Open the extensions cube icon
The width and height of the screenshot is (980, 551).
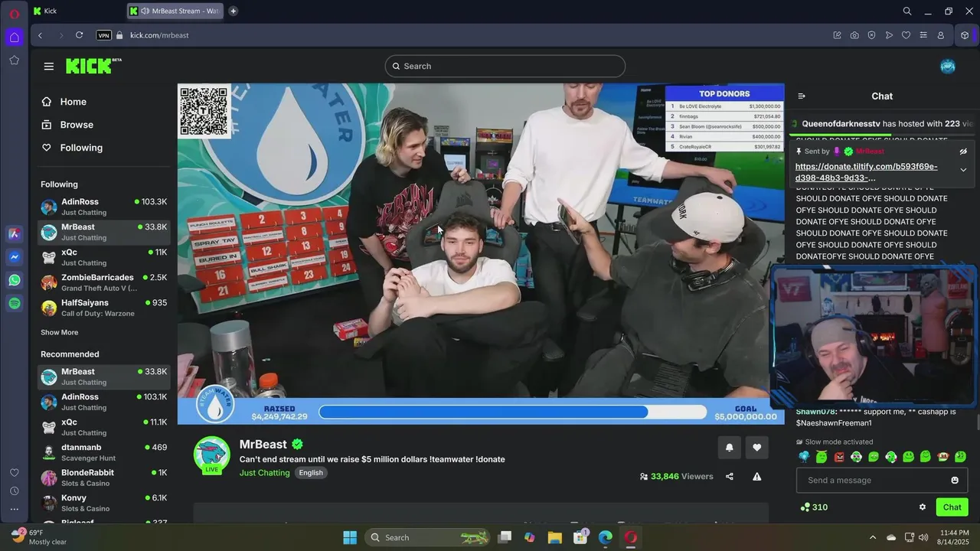click(x=965, y=35)
